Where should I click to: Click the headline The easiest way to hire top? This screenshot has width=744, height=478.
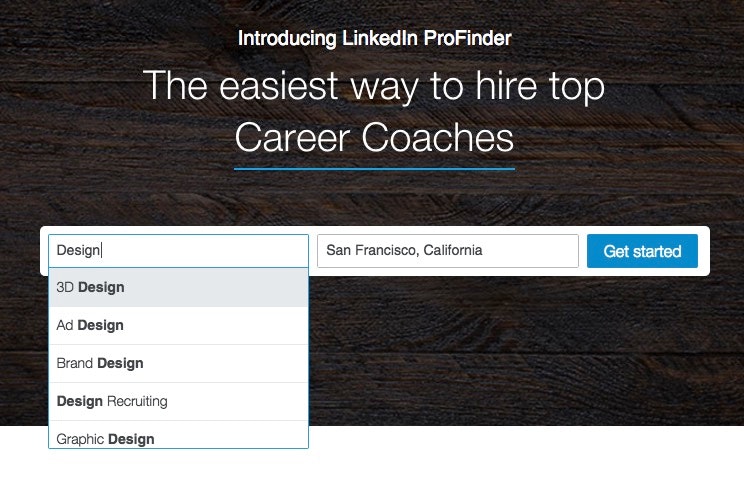374,86
